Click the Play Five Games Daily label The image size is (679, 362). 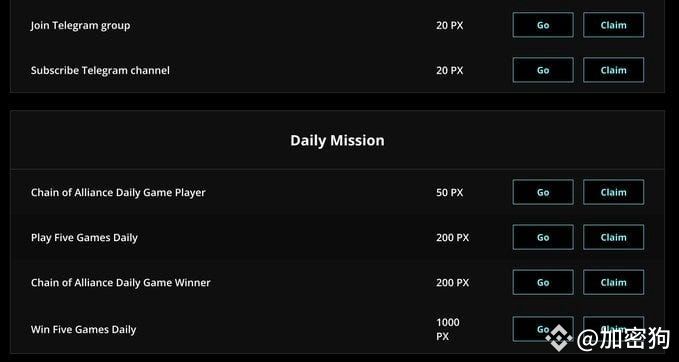click(84, 238)
